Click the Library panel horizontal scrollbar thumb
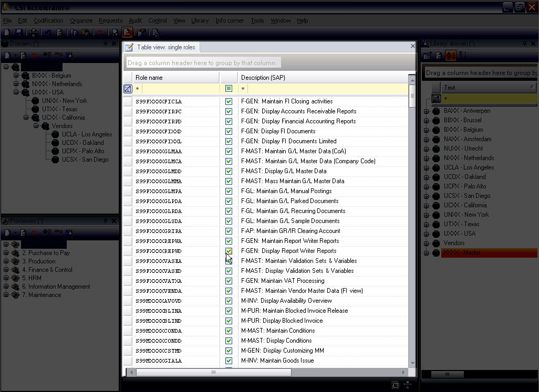Screen dimensions: 539x392 pos(447,374)
